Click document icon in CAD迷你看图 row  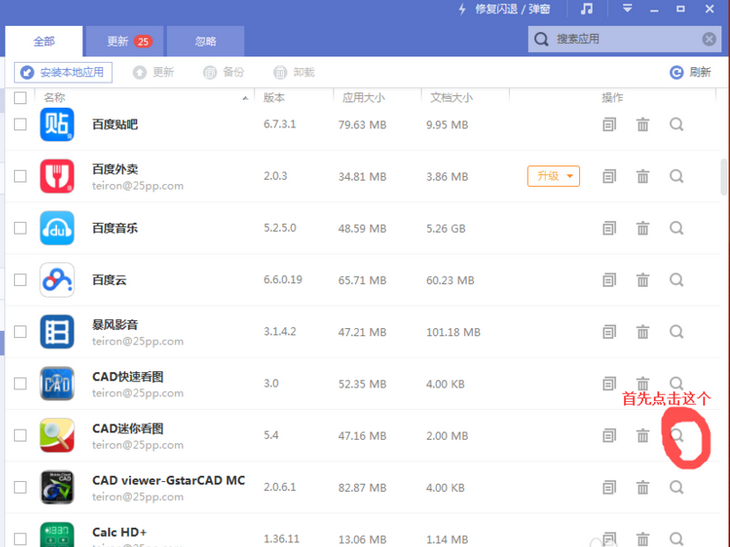(609, 436)
